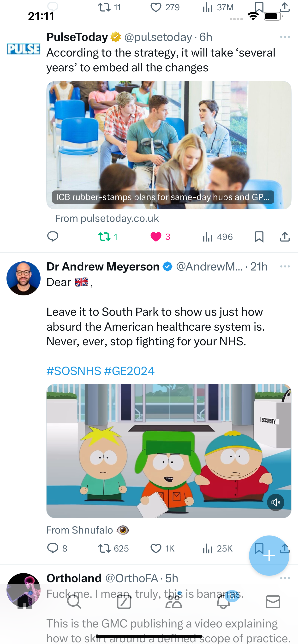Screen dimensions: 298x644
Task: Open the #GE2024 hashtag
Action: 130,371
